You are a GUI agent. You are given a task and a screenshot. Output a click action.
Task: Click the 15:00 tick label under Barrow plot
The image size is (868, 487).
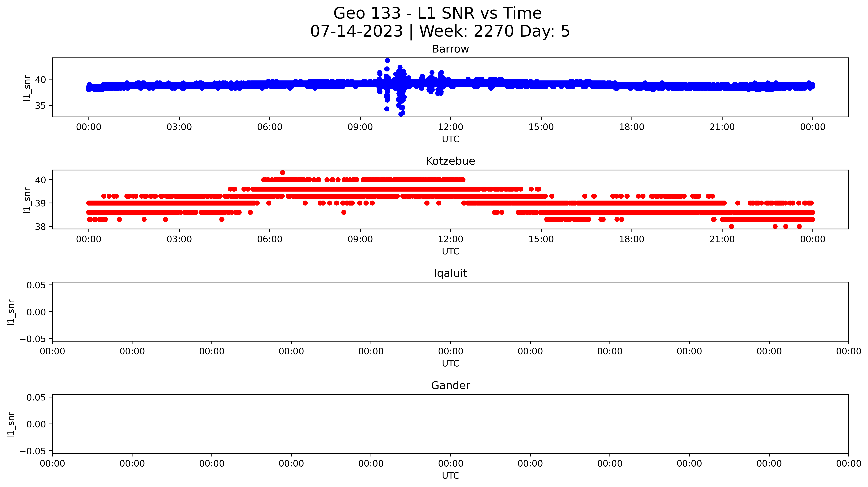coord(541,127)
